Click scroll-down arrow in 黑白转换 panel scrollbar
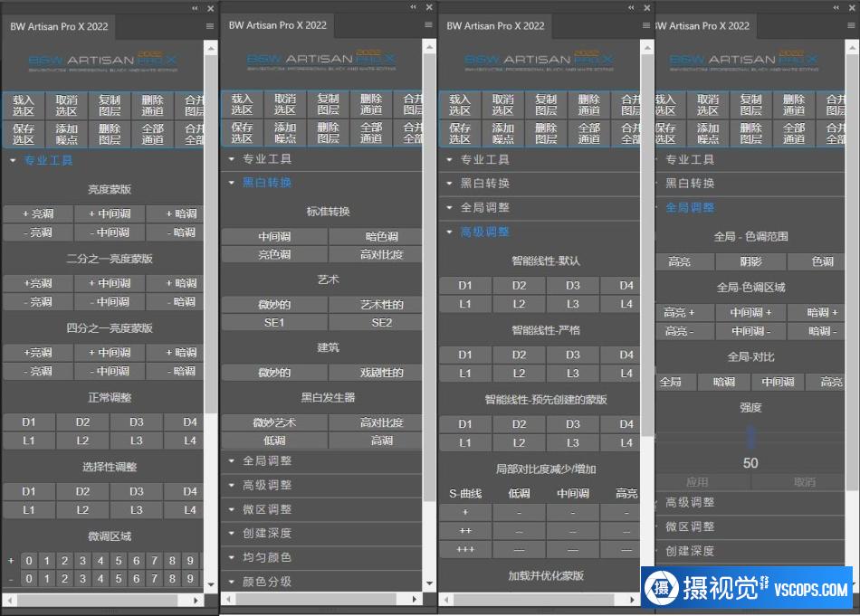 coord(429,583)
